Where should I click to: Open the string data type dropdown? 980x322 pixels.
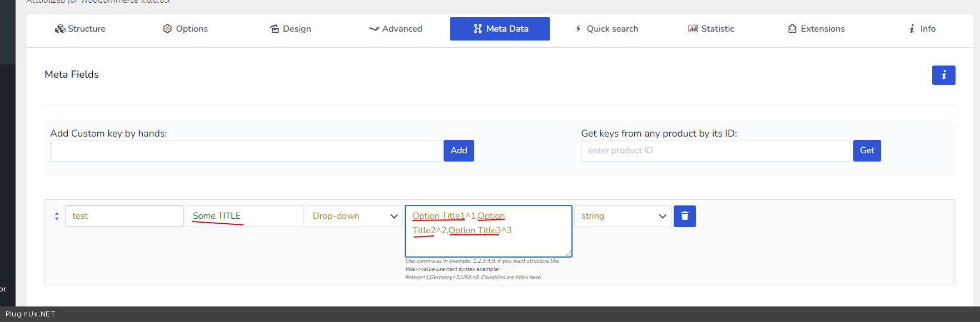click(x=623, y=216)
